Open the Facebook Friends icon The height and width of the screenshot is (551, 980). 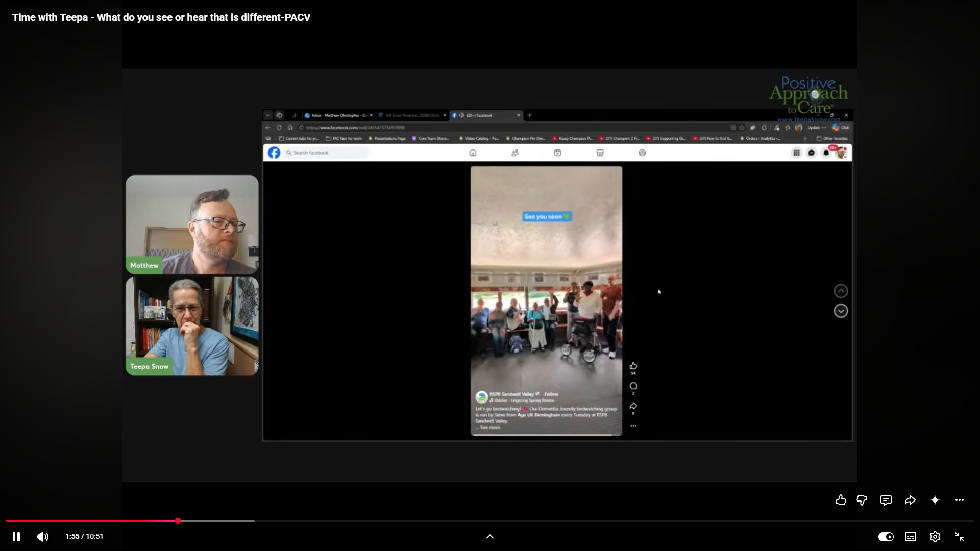[x=515, y=153]
